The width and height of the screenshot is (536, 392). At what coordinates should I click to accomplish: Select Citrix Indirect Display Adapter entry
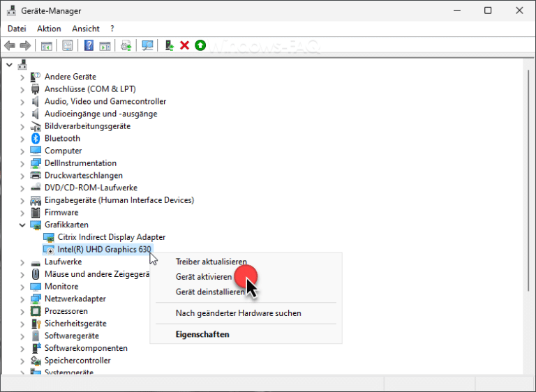(112, 237)
